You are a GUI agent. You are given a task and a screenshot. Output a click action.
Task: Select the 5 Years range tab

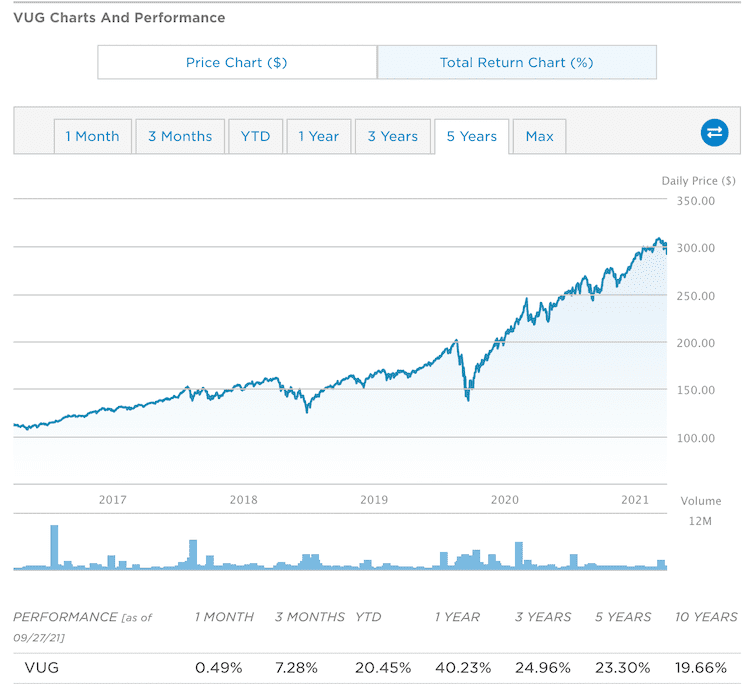coord(472,136)
